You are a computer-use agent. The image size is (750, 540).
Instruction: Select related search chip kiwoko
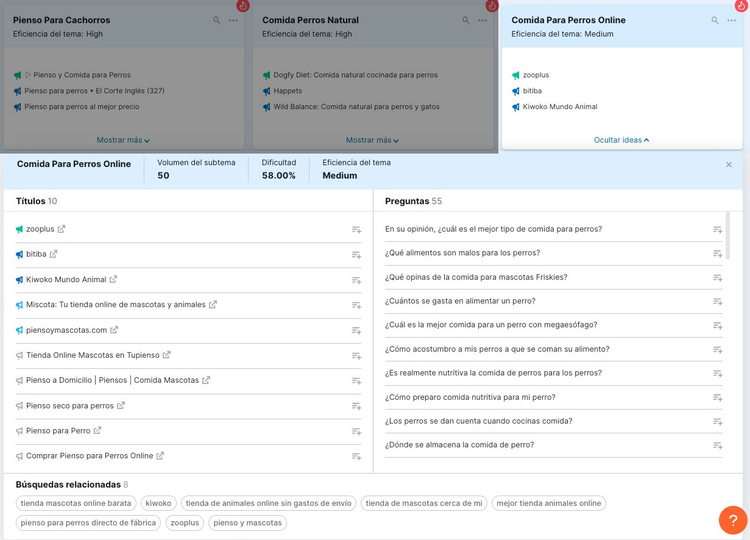(158, 503)
